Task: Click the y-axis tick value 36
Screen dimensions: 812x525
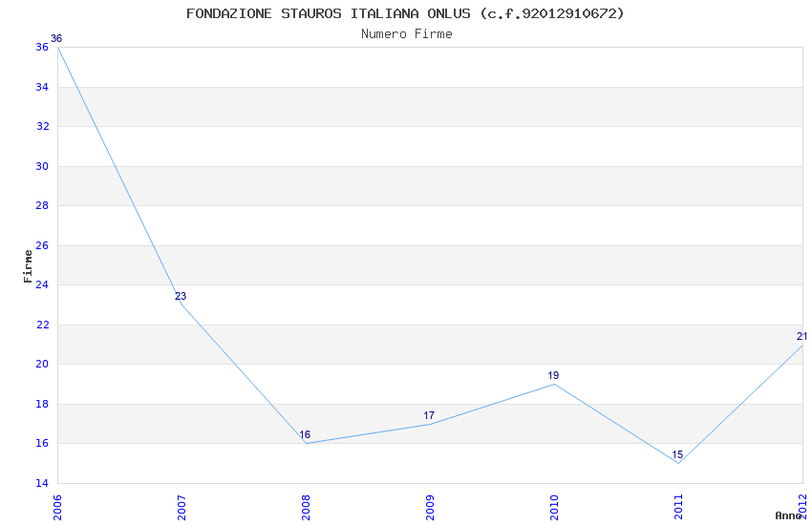Action: pos(42,47)
